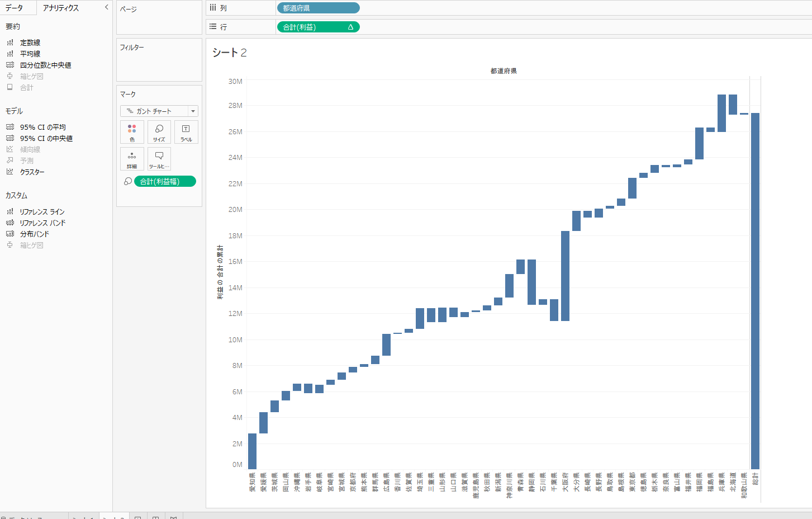Click delta icon on 合計(利益) pill
Screen dimensions: 812x519
350,27
